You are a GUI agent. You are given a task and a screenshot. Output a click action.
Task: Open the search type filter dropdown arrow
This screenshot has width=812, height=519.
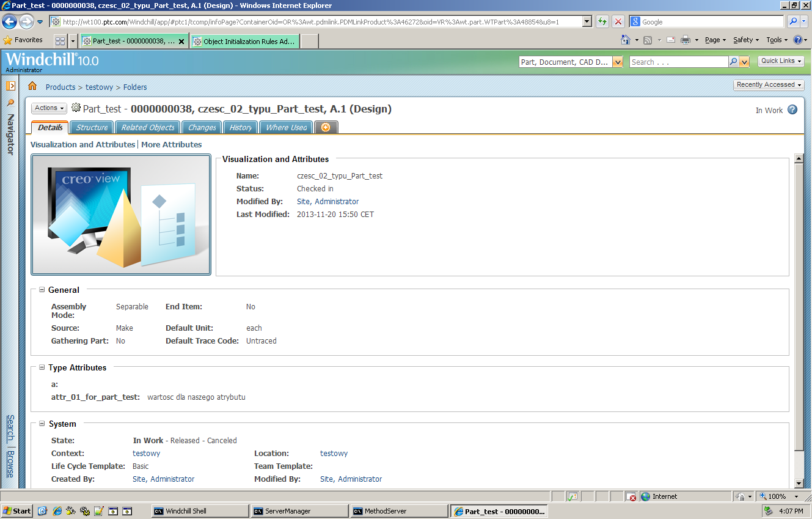coord(617,62)
